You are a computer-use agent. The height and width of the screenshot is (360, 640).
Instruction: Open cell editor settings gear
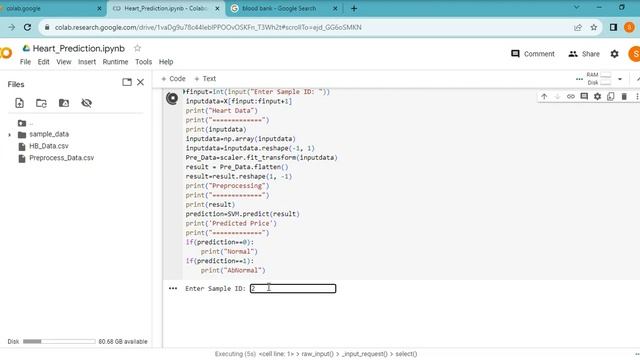coord(598,96)
